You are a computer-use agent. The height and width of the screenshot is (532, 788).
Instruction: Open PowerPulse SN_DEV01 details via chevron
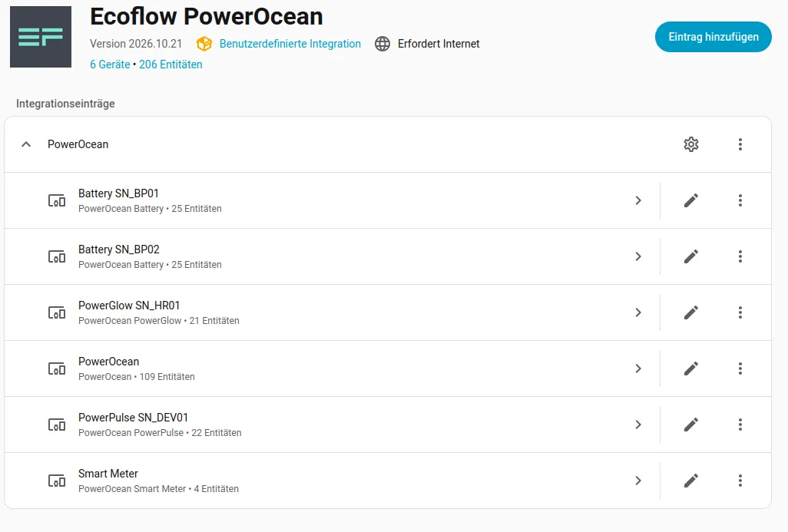point(638,425)
